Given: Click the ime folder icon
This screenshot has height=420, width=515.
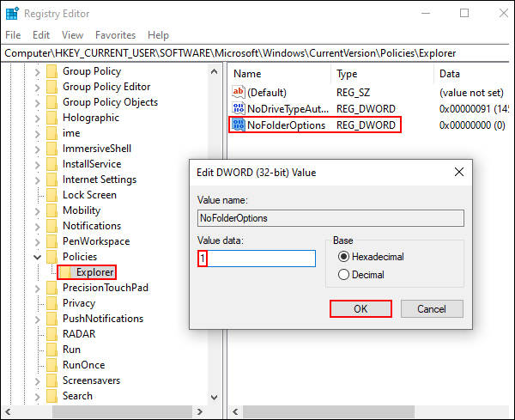Looking at the screenshot, I should [51, 133].
